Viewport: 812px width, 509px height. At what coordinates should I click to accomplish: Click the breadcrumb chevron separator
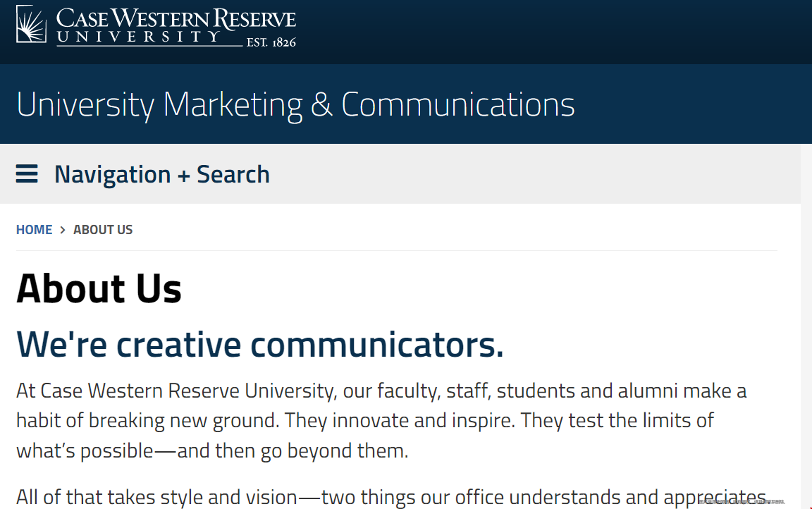click(x=63, y=229)
